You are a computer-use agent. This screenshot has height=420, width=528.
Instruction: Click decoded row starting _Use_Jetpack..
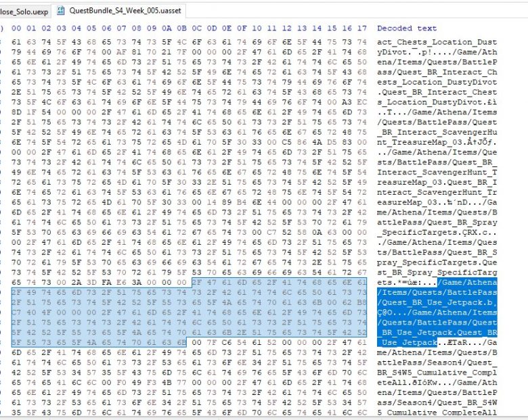pyautogui.click(x=437, y=343)
